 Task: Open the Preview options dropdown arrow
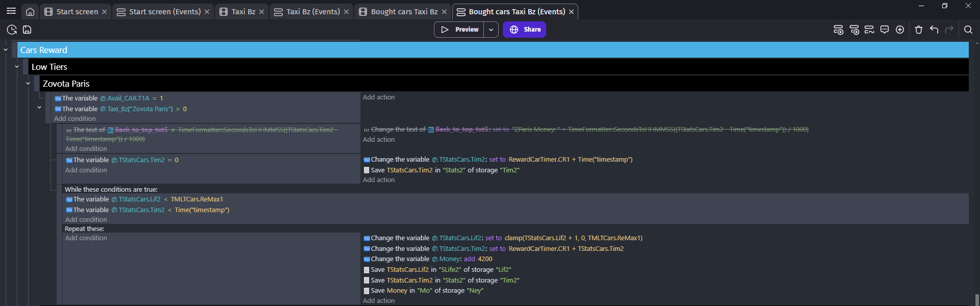pyautogui.click(x=491, y=30)
